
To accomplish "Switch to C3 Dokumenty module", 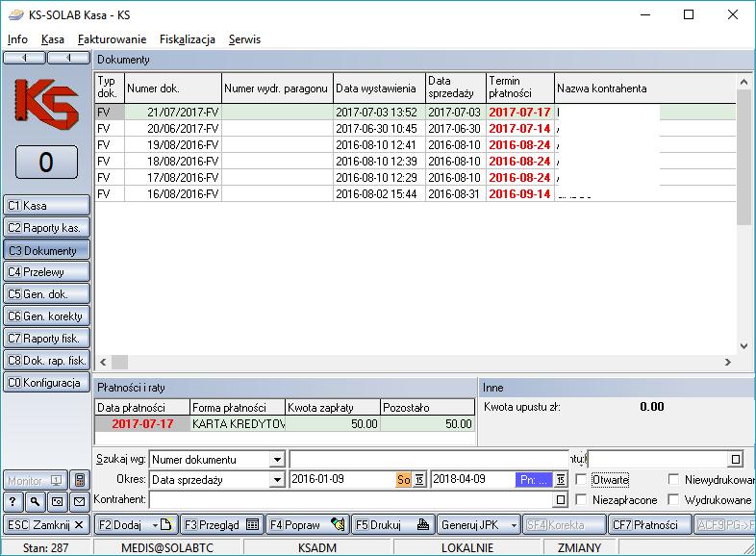I will click(46, 250).
